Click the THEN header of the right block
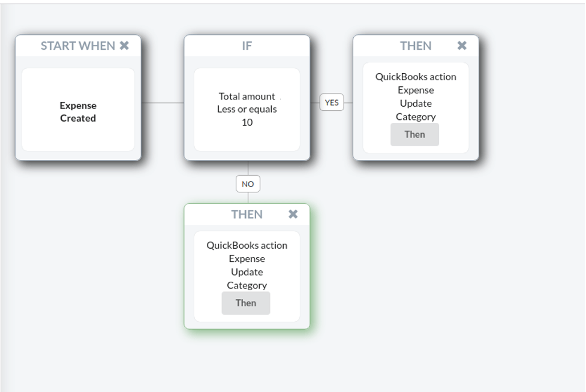The height and width of the screenshot is (392, 586). tap(416, 46)
